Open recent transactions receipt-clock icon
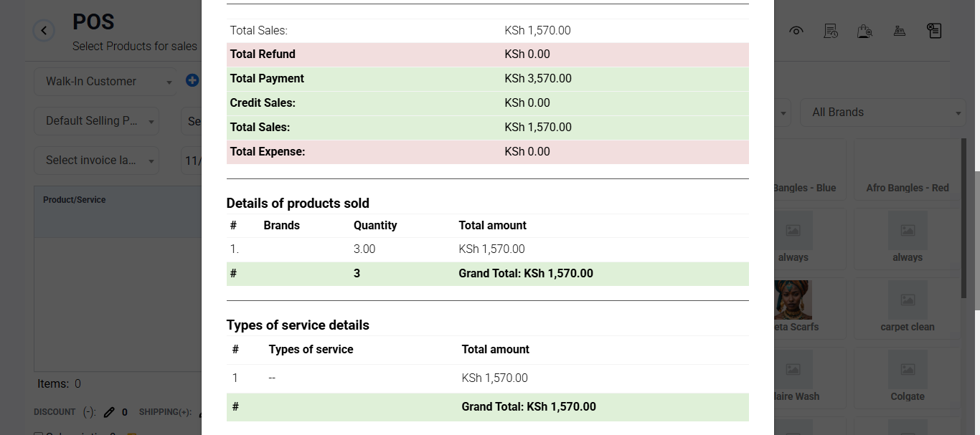 pyautogui.click(x=831, y=31)
